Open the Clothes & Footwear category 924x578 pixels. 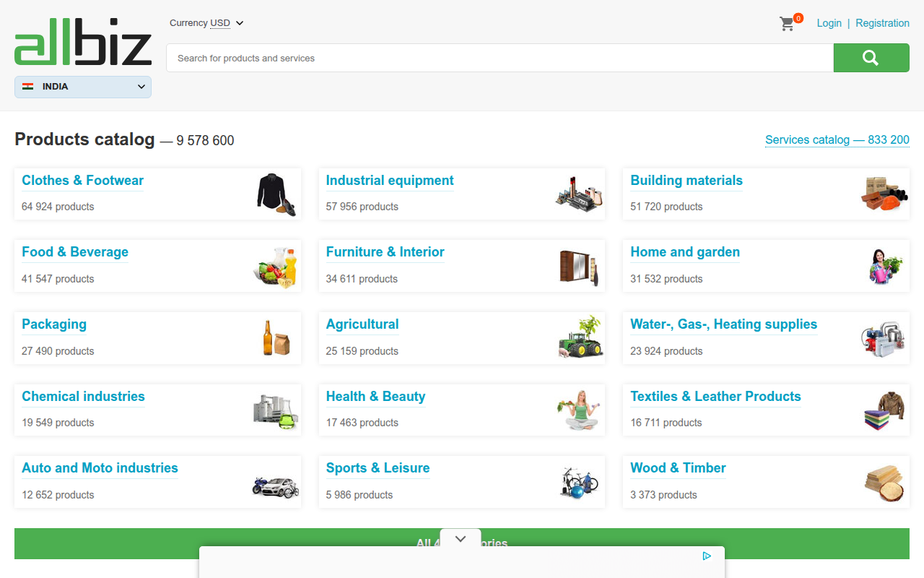(x=83, y=181)
